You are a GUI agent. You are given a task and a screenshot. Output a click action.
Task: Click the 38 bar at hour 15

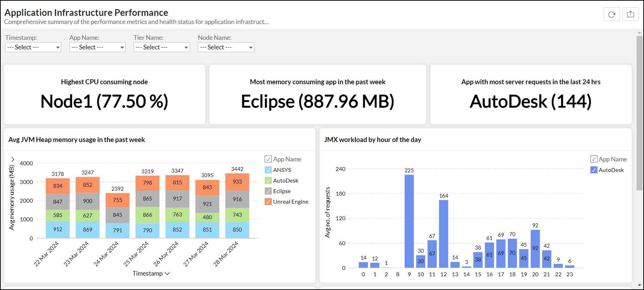pyautogui.click(x=478, y=260)
